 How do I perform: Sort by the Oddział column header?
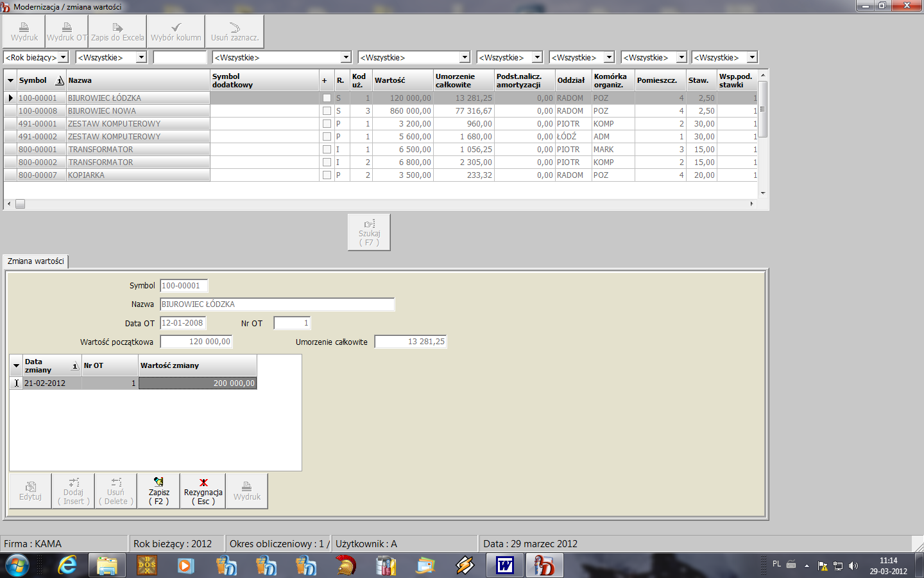pos(573,81)
